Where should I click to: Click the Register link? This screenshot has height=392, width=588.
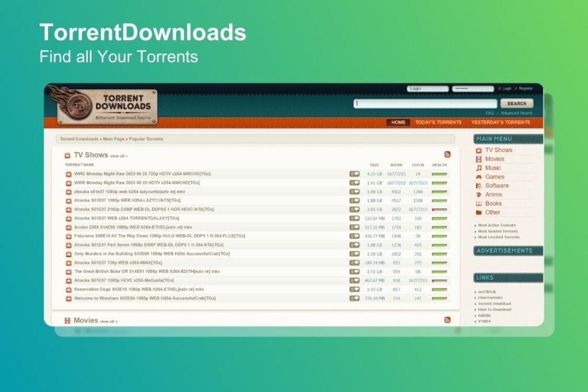click(x=525, y=88)
